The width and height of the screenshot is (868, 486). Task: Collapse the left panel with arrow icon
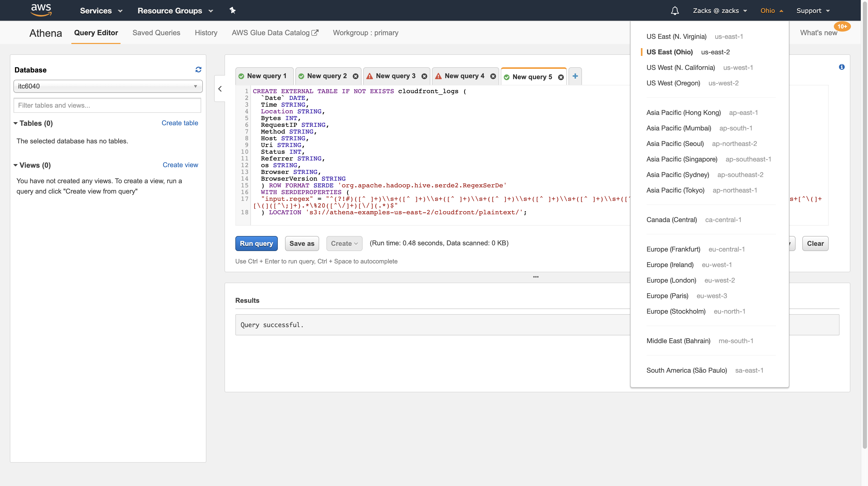click(220, 89)
